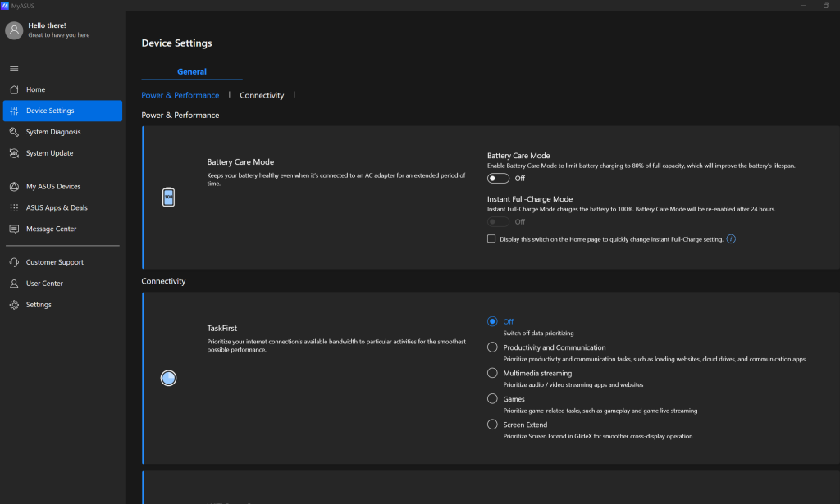Switch to the General tab
This screenshot has width=840, height=504.
click(x=192, y=72)
